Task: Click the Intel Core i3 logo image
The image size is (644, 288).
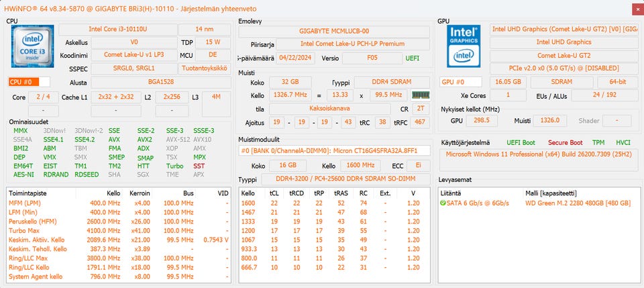Action: click(32, 46)
